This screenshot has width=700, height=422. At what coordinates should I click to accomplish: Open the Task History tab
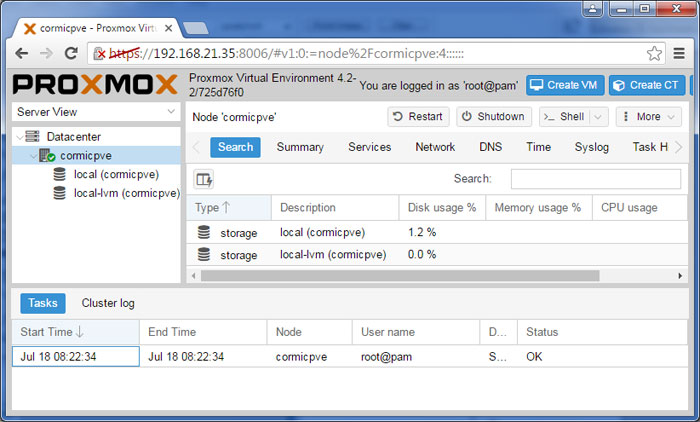[x=650, y=147]
